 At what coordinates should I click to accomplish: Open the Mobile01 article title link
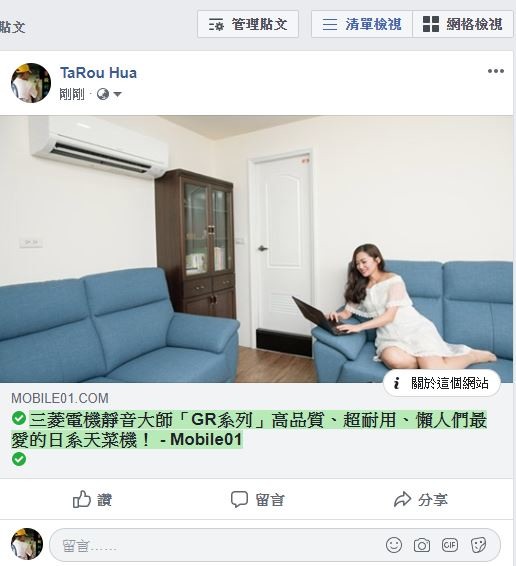click(x=249, y=430)
